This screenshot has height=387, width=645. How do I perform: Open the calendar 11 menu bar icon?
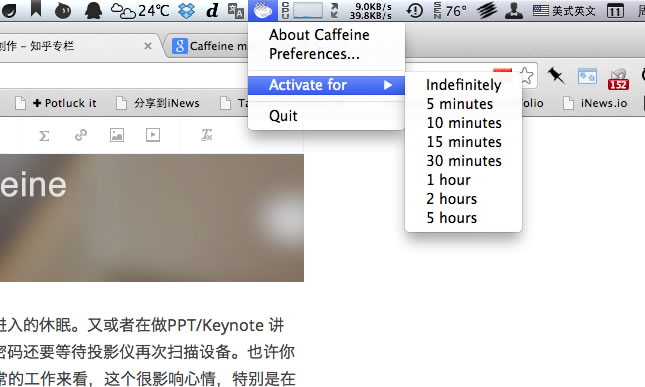[x=615, y=10]
